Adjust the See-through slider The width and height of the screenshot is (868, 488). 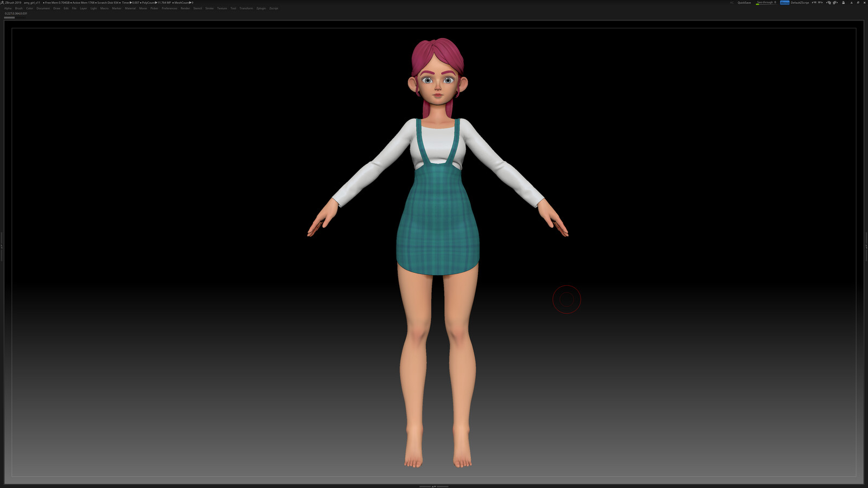click(x=766, y=3)
